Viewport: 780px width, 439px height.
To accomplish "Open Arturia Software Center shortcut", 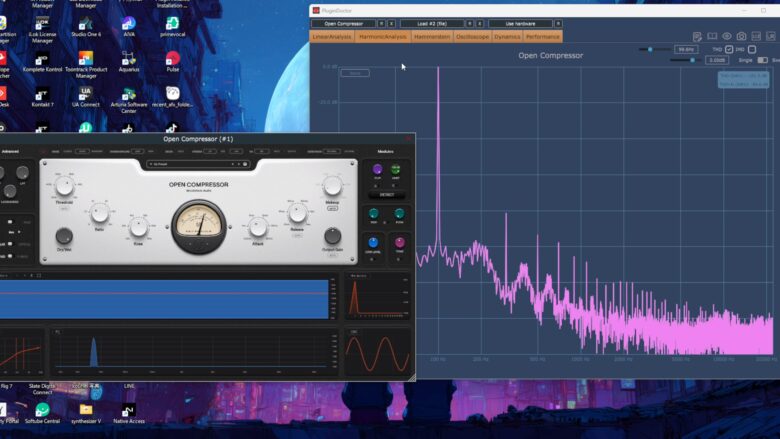I will (128, 95).
